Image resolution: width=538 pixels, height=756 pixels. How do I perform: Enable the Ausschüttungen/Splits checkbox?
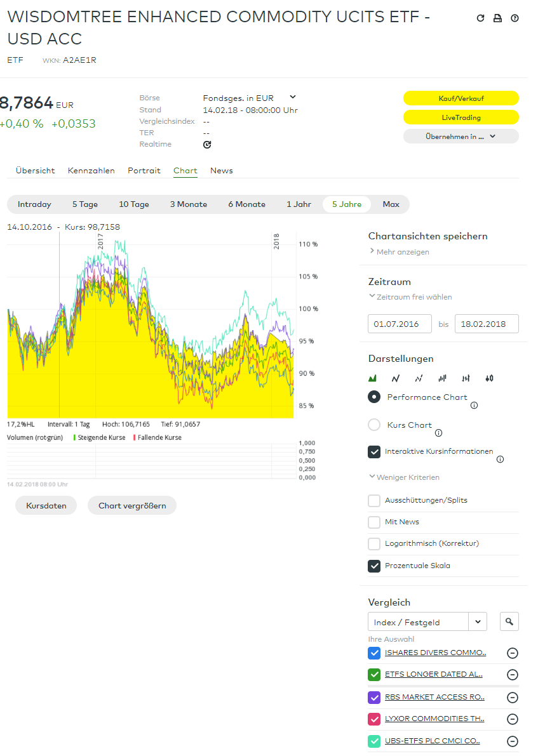pyautogui.click(x=374, y=500)
